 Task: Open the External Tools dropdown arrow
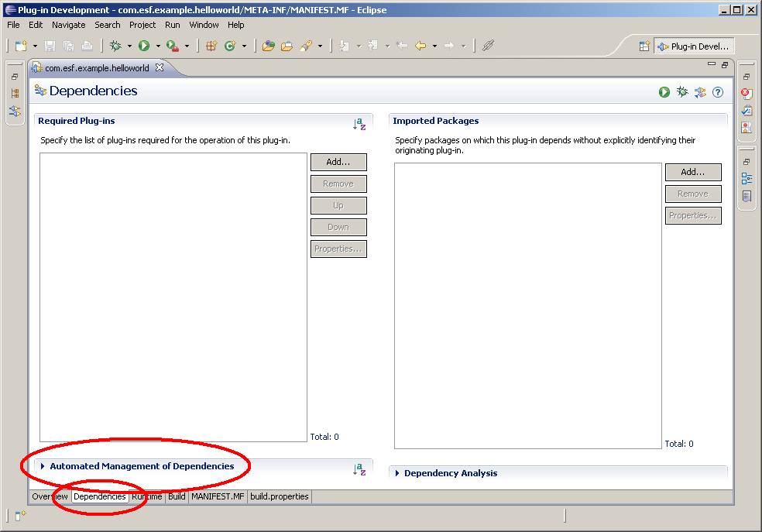click(187, 46)
